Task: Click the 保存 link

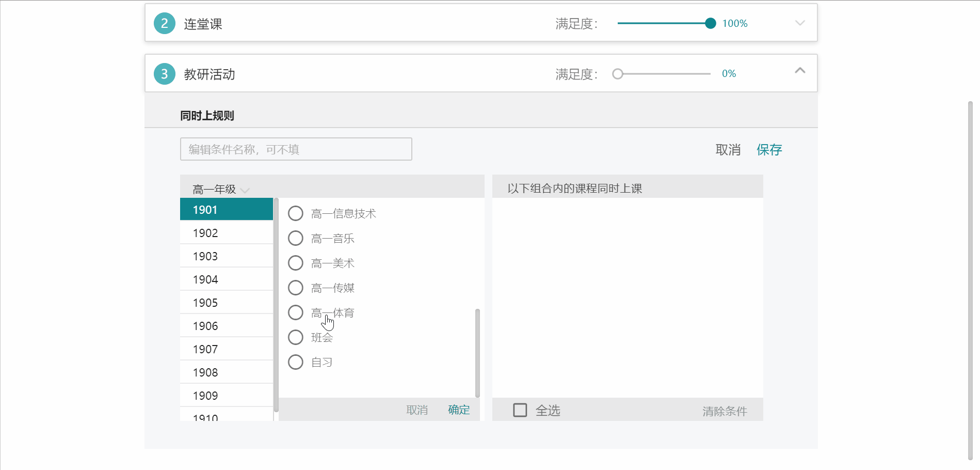Action: pos(769,150)
